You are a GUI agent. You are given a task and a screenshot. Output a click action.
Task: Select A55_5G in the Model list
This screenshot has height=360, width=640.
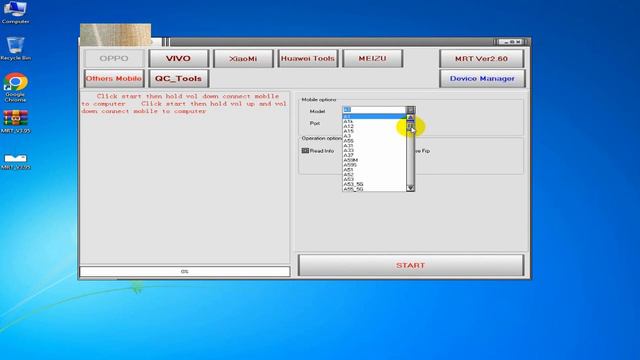point(374,189)
